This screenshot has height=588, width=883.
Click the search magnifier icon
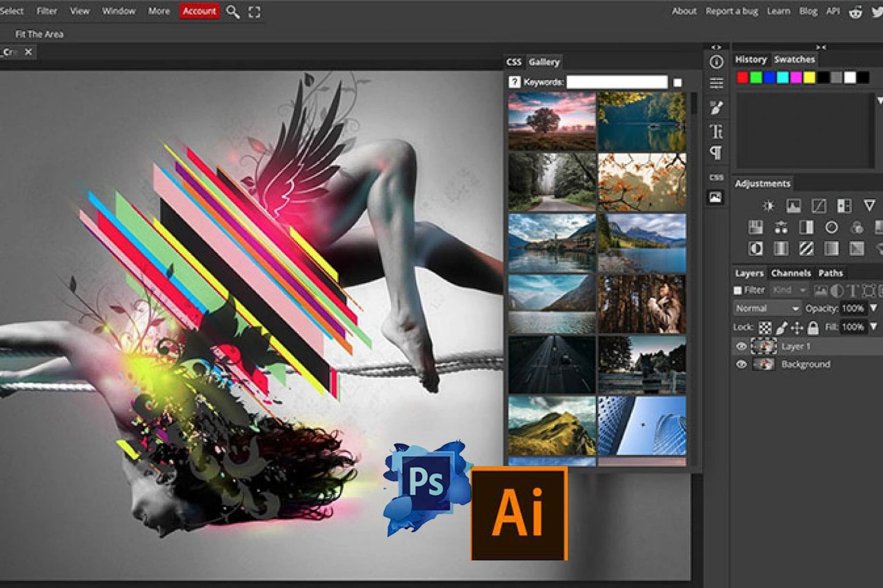[x=233, y=12]
